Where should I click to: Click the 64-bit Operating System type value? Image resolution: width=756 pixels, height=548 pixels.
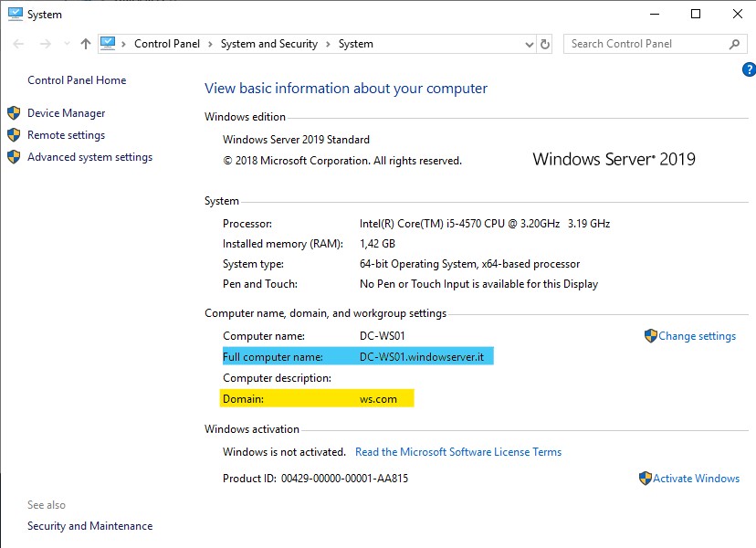point(469,264)
